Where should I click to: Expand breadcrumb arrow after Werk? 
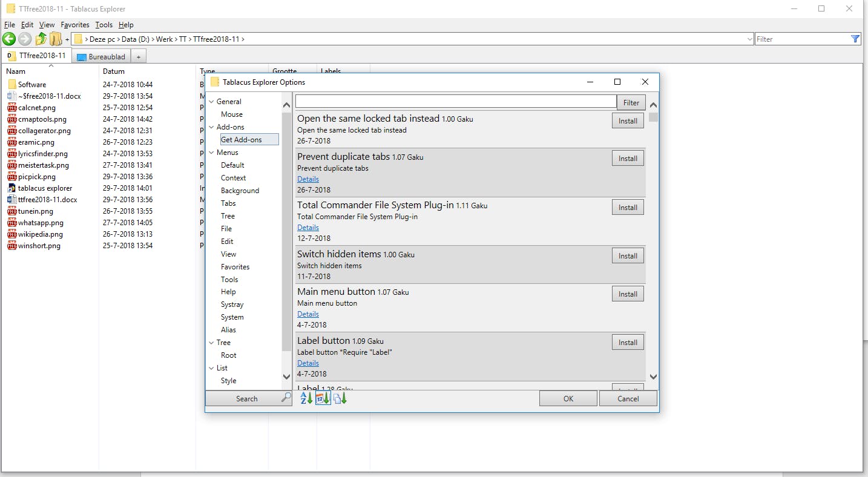tap(176, 39)
